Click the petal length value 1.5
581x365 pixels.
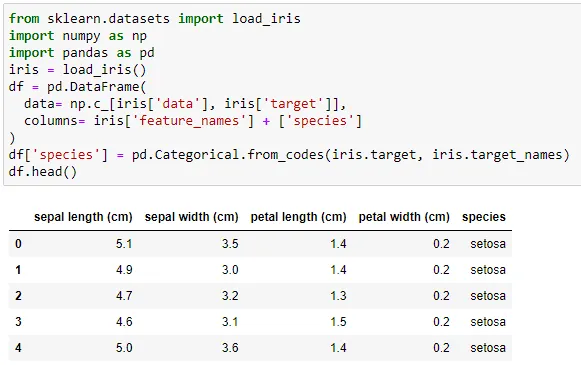pyautogui.click(x=338, y=322)
